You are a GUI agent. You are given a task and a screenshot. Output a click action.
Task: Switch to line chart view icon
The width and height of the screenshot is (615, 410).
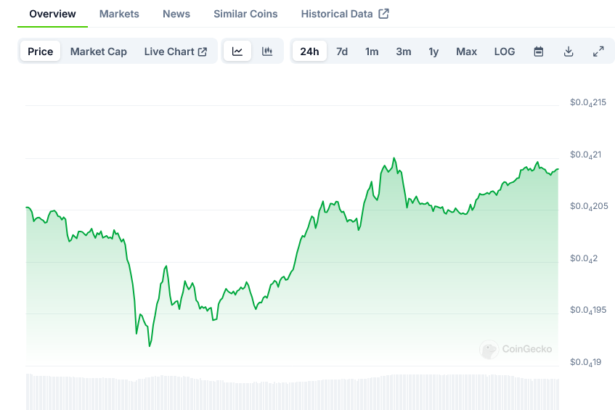[237, 52]
